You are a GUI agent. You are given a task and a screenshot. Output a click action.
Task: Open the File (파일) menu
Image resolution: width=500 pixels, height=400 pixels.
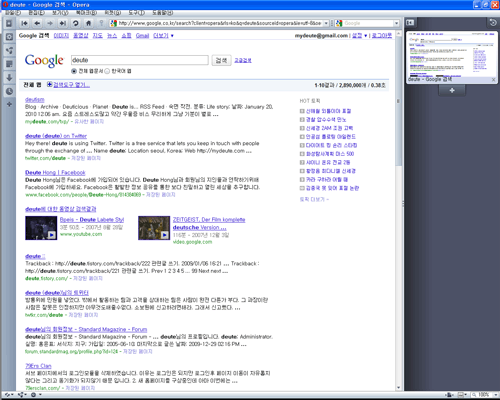[x=13, y=13]
